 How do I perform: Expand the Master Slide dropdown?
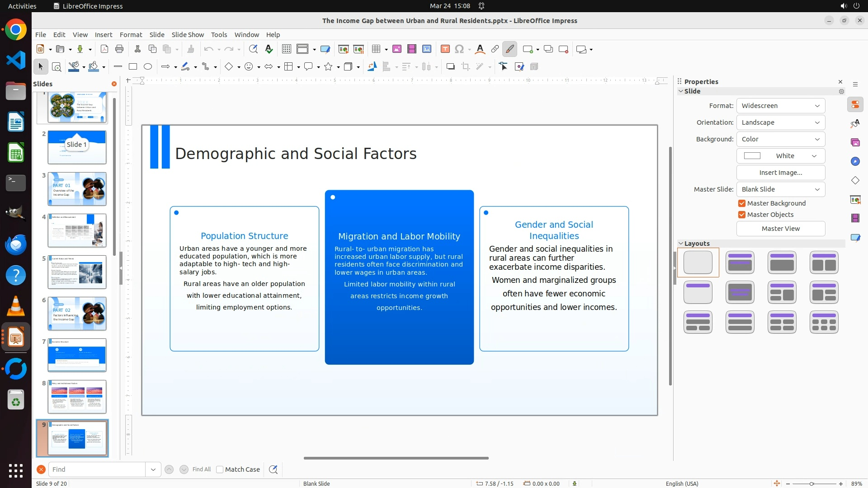click(x=780, y=189)
